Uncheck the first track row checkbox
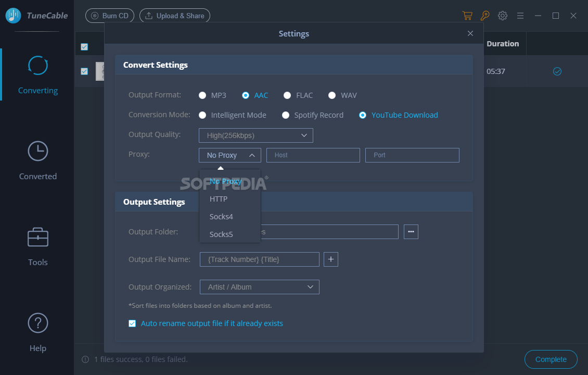 click(84, 71)
